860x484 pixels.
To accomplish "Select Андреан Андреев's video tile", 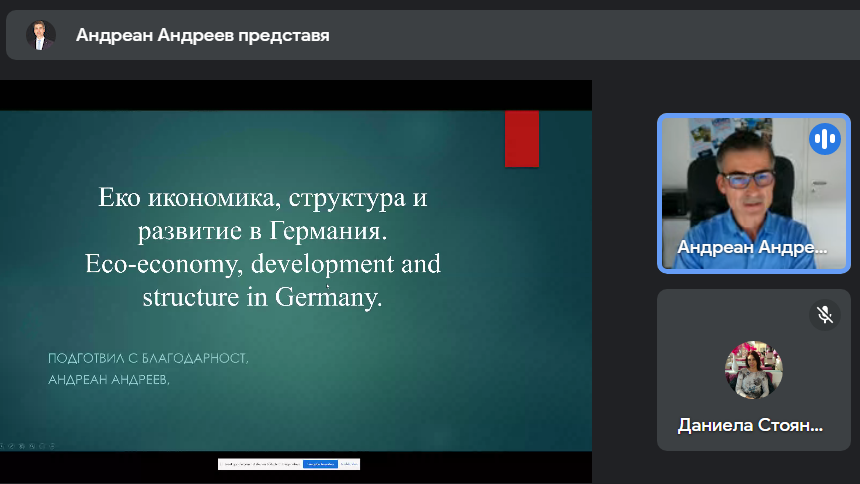I will pyautogui.click(x=754, y=193).
